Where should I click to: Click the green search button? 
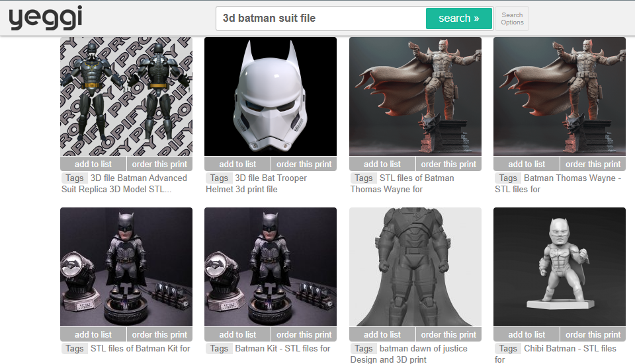pyautogui.click(x=459, y=18)
